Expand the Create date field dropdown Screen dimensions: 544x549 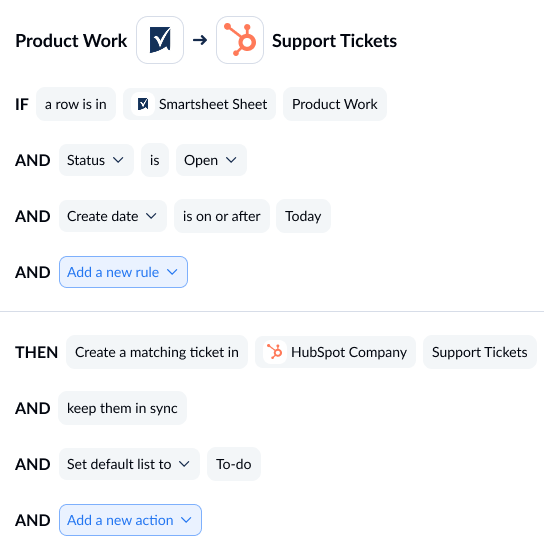(x=113, y=216)
